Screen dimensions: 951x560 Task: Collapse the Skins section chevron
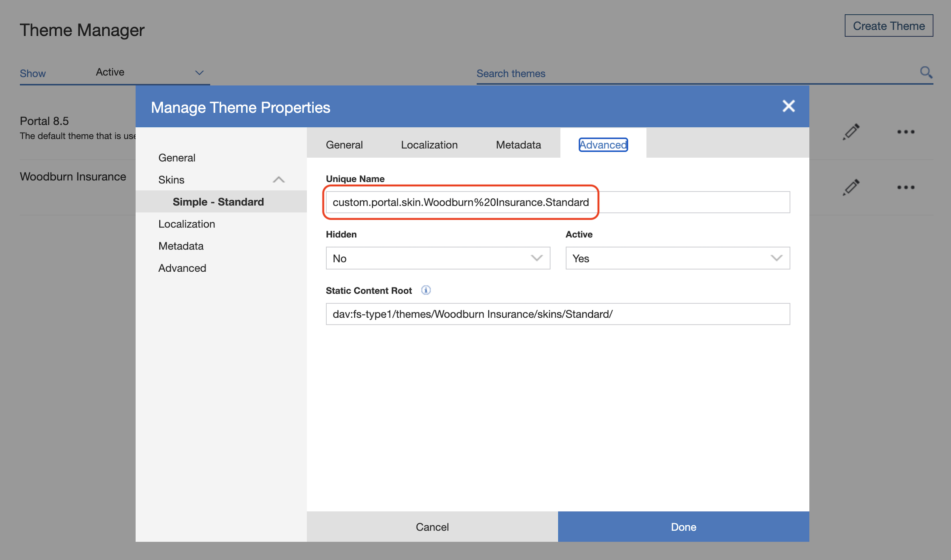278,180
